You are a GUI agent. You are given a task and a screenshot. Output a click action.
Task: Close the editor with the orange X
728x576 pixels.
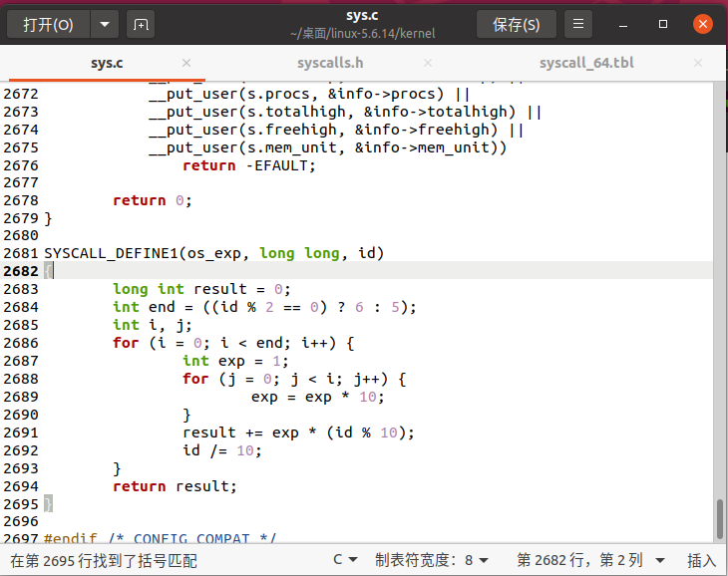[703, 24]
